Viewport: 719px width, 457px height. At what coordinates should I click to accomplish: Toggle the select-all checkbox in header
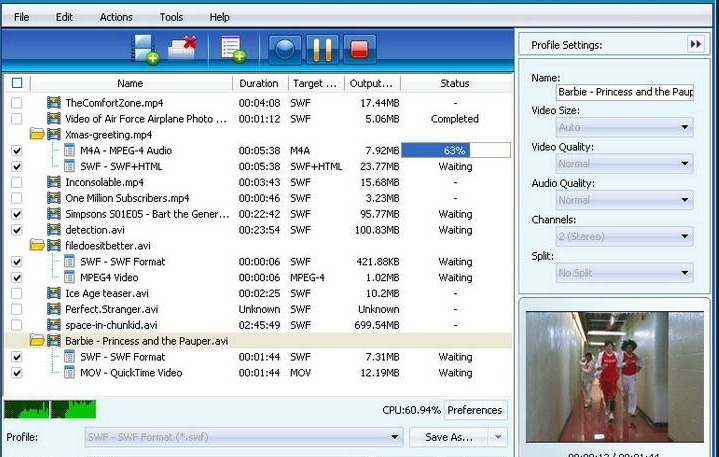pyautogui.click(x=16, y=84)
